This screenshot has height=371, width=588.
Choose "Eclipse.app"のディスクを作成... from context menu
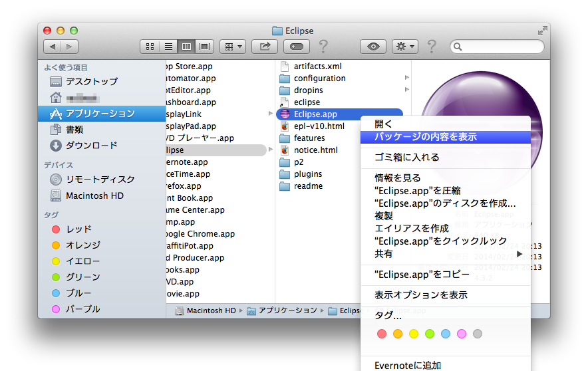click(x=446, y=203)
